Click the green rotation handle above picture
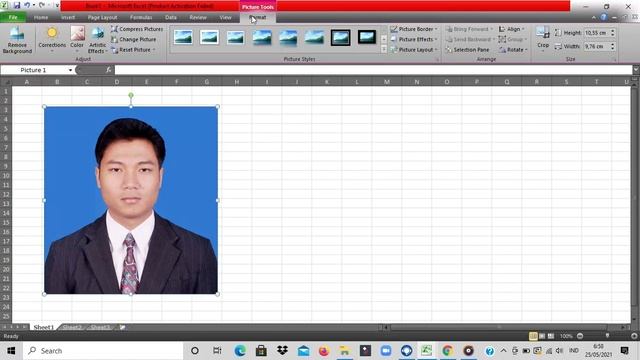The height and width of the screenshot is (360, 640). (131, 95)
